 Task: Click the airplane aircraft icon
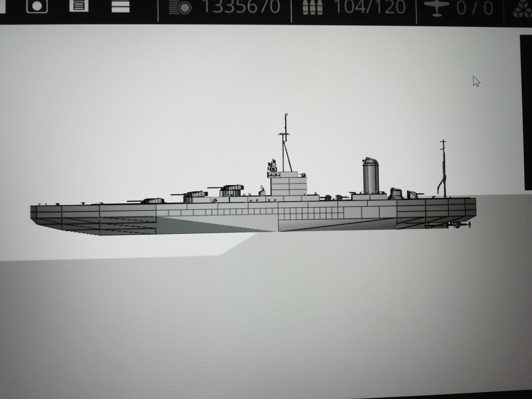[x=436, y=8]
